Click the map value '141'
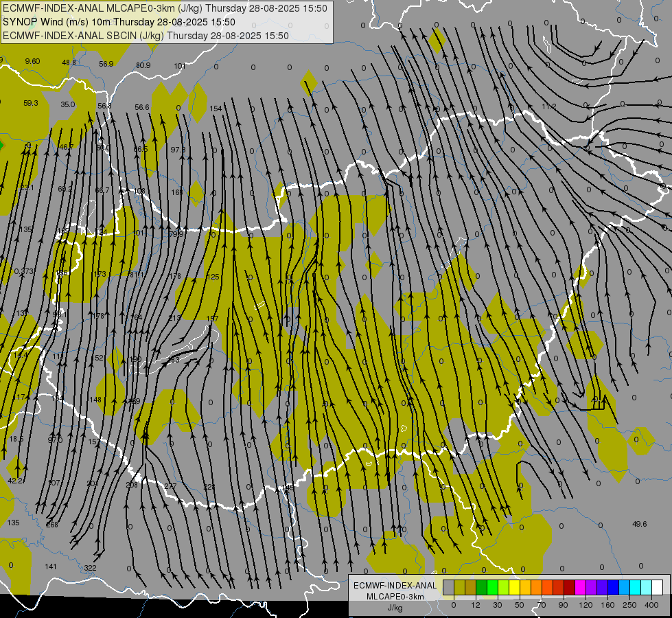The image size is (672, 618). pyautogui.click(x=51, y=566)
